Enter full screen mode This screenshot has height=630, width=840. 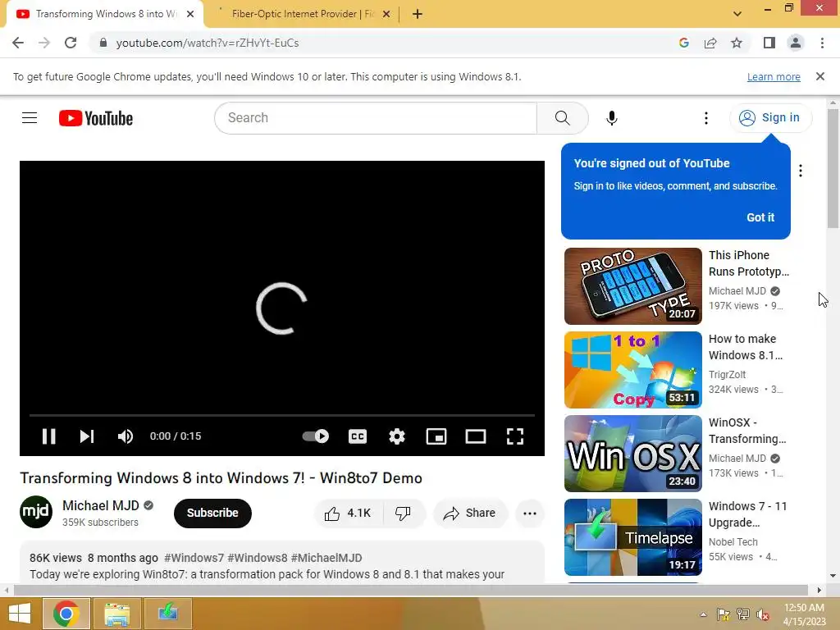pyautogui.click(x=515, y=436)
